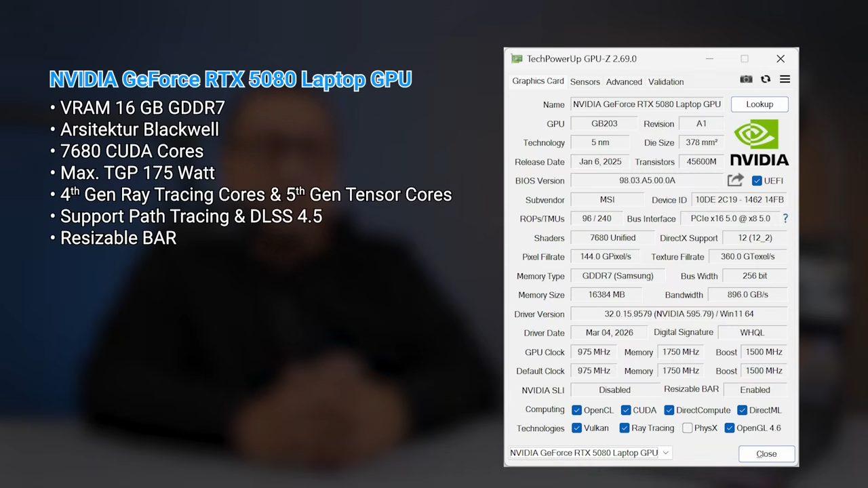This screenshot has width=868, height=488.
Task: Toggle the Vulkan checkbox
Action: pos(576,428)
